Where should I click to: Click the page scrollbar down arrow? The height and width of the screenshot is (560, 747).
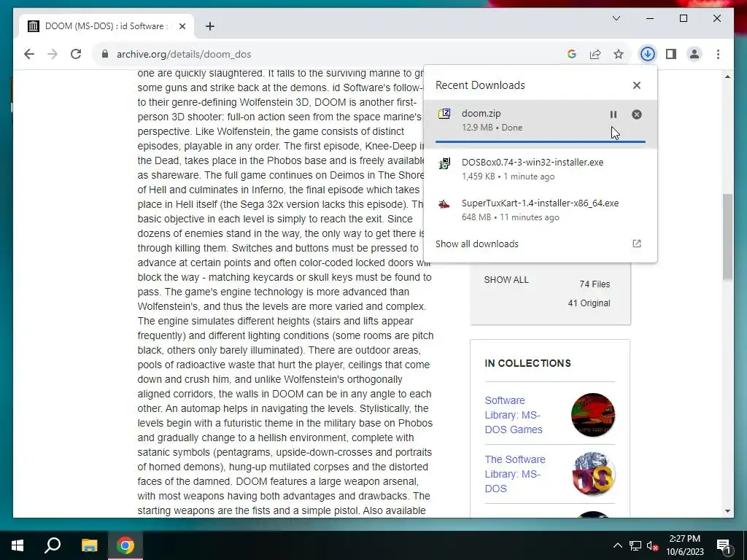click(x=727, y=511)
